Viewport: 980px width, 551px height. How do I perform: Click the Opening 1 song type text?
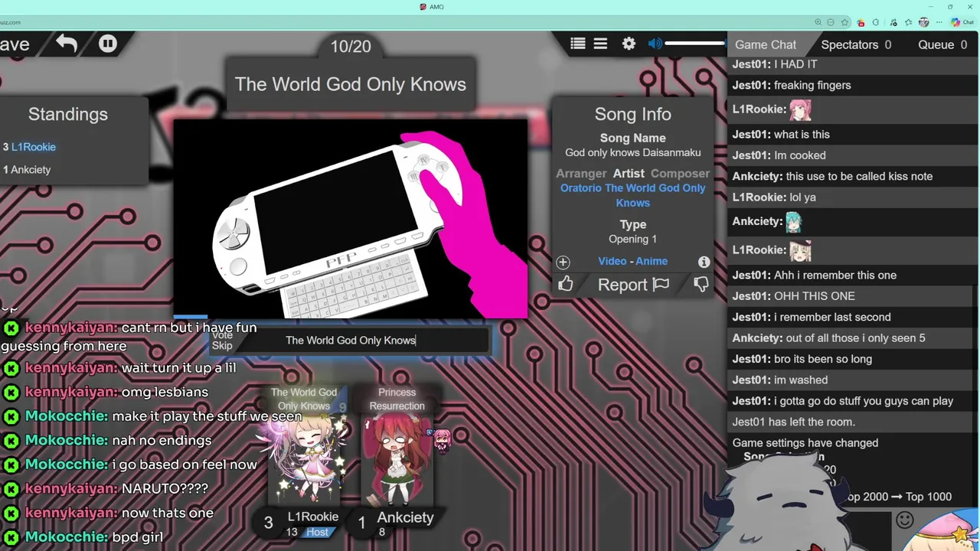click(633, 239)
